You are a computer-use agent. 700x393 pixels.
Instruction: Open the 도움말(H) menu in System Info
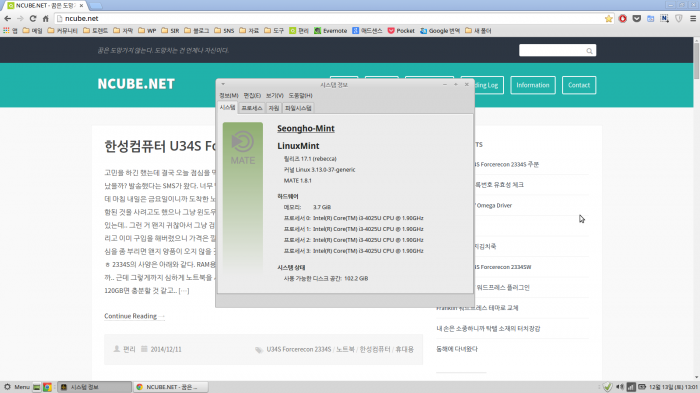click(300, 96)
